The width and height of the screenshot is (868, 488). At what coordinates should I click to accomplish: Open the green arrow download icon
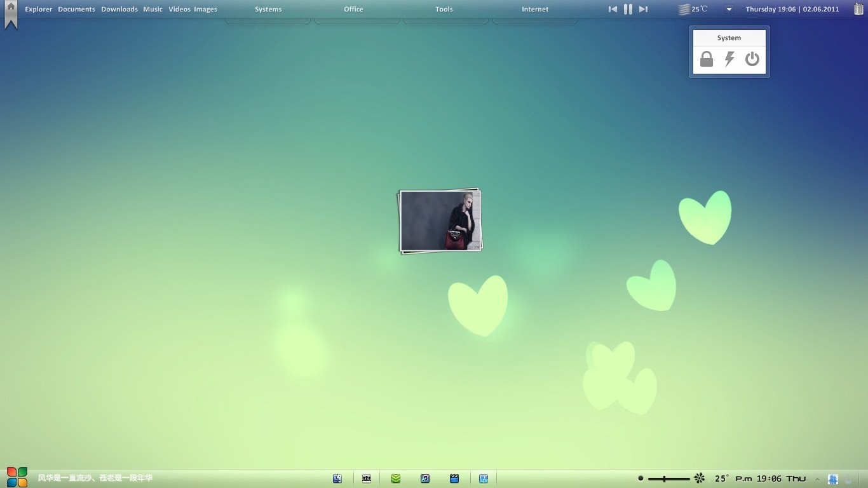click(396, 478)
